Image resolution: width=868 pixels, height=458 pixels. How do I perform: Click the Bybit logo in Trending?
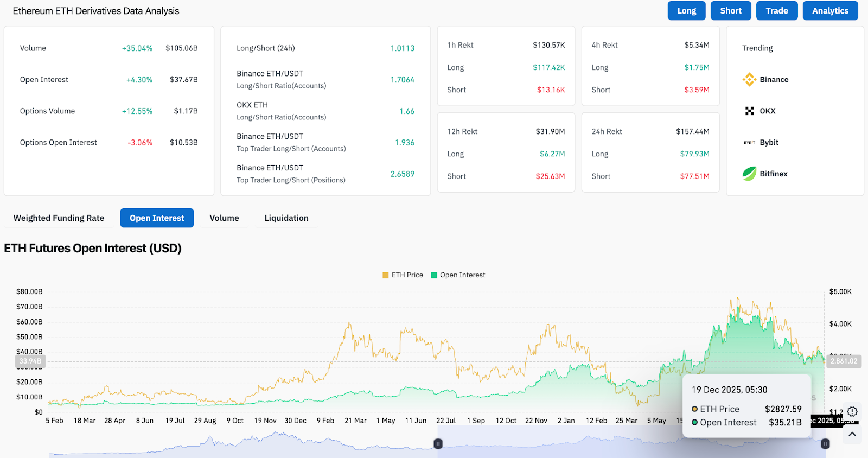click(749, 143)
